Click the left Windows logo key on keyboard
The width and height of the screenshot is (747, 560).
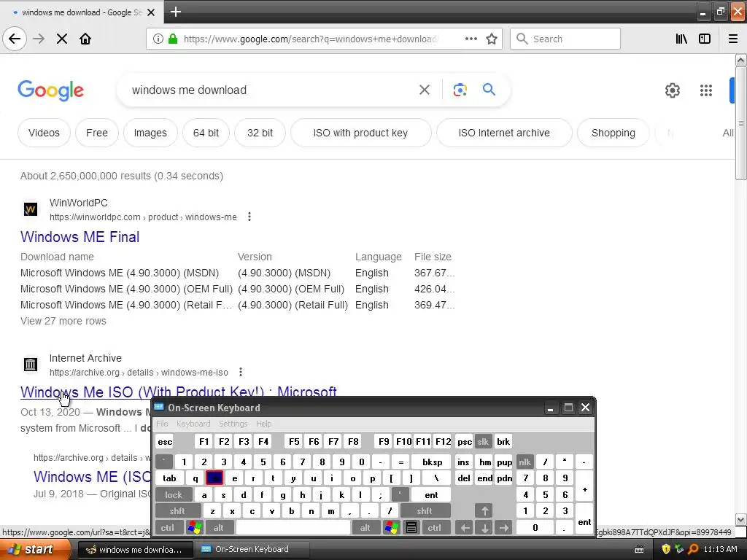(x=195, y=528)
